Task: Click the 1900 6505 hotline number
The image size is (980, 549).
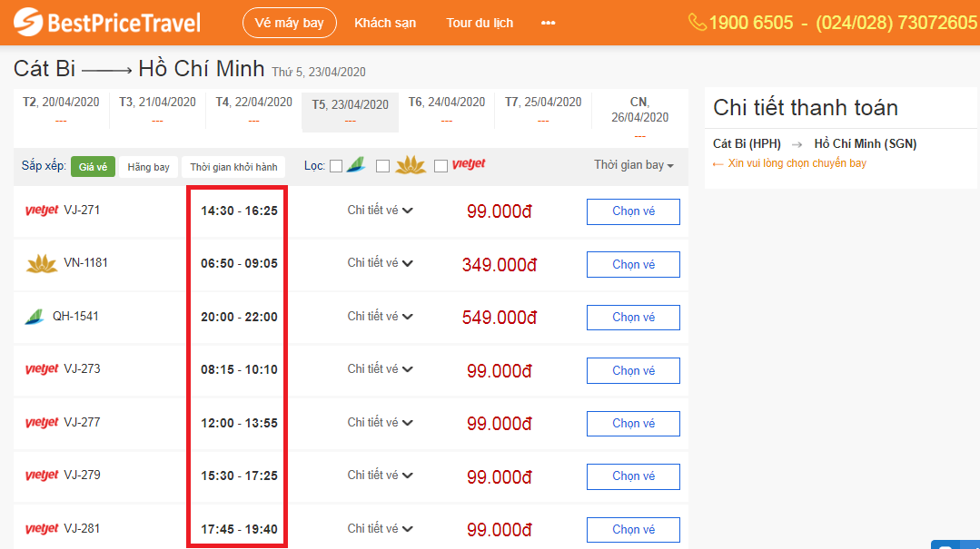Action: pyautogui.click(x=750, y=23)
